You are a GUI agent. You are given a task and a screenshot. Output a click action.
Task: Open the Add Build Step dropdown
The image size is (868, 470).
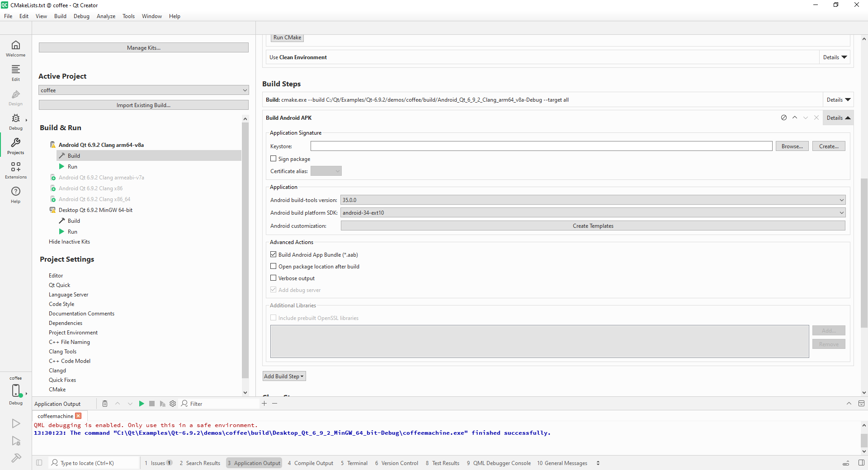coord(284,376)
